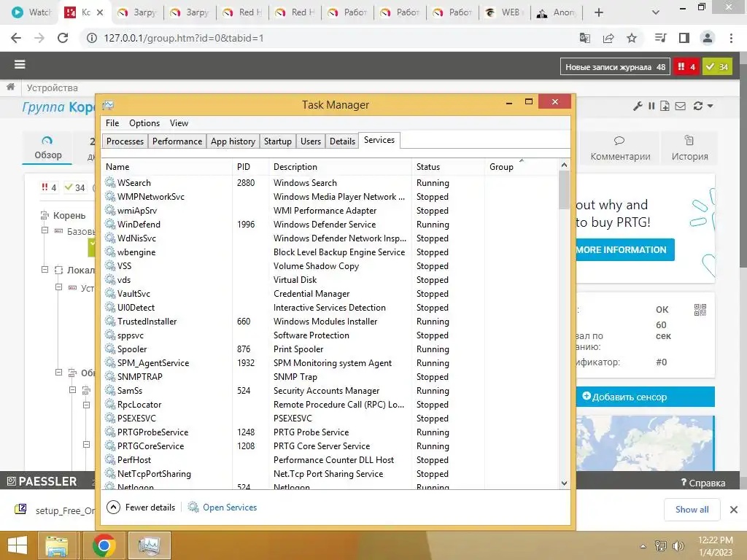Sort services by Status column

[448, 167]
